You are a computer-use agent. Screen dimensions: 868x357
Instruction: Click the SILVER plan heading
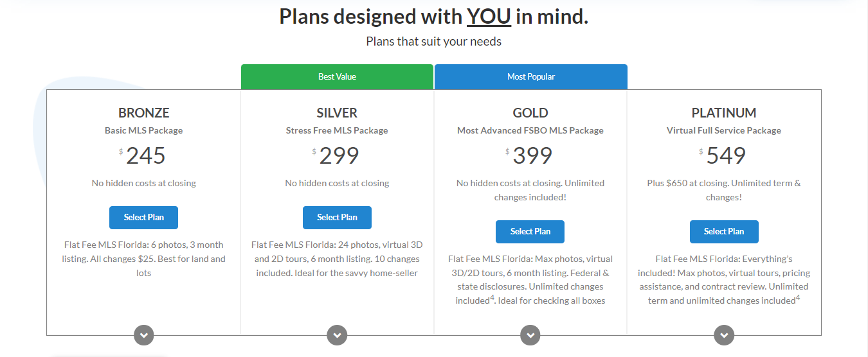point(337,113)
